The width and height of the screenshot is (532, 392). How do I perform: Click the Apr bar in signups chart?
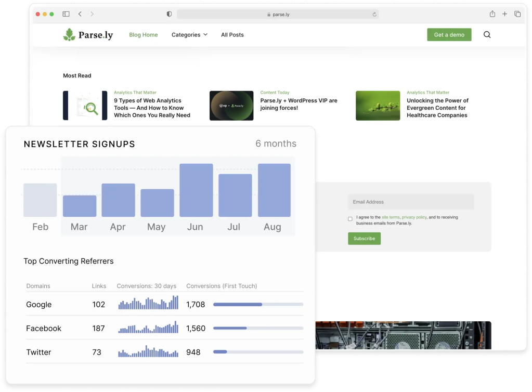(x=119, y=200)
